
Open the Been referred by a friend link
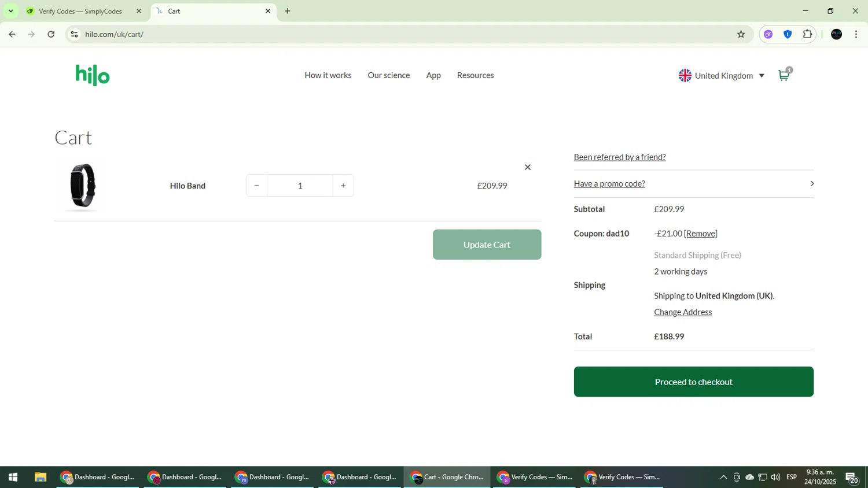(x=619, y=157)
